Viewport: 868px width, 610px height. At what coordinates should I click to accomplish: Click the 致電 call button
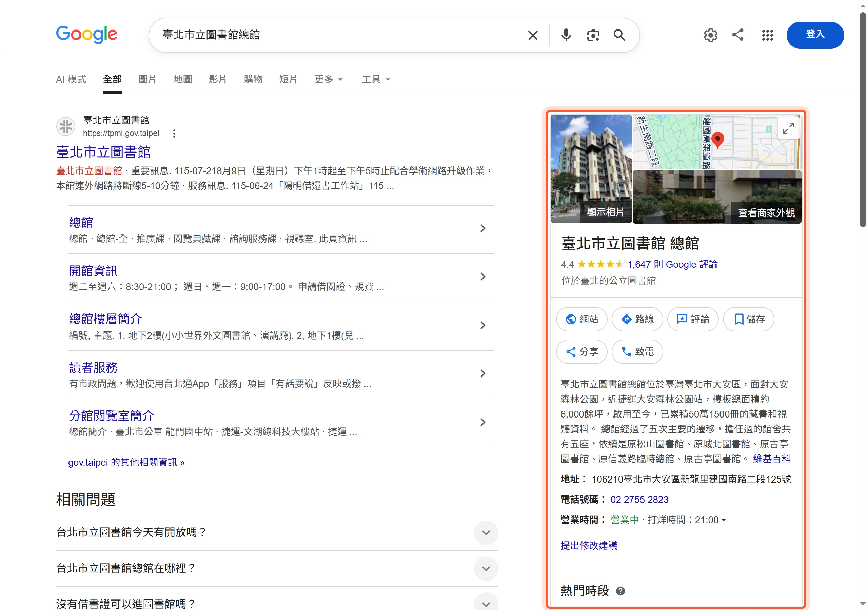pyautogui.click(x=637, y=352)
